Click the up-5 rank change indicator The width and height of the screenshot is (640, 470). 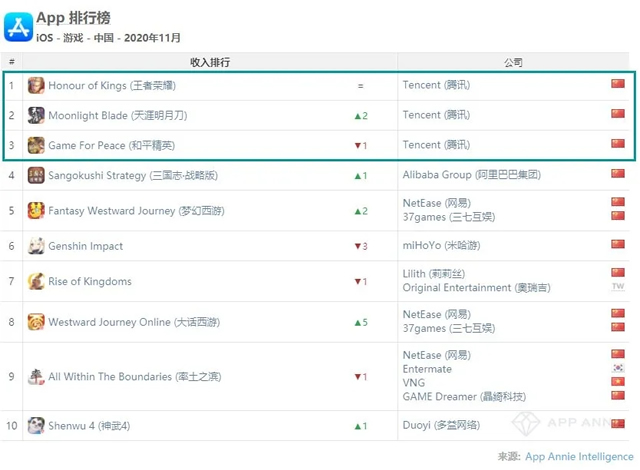361,322
